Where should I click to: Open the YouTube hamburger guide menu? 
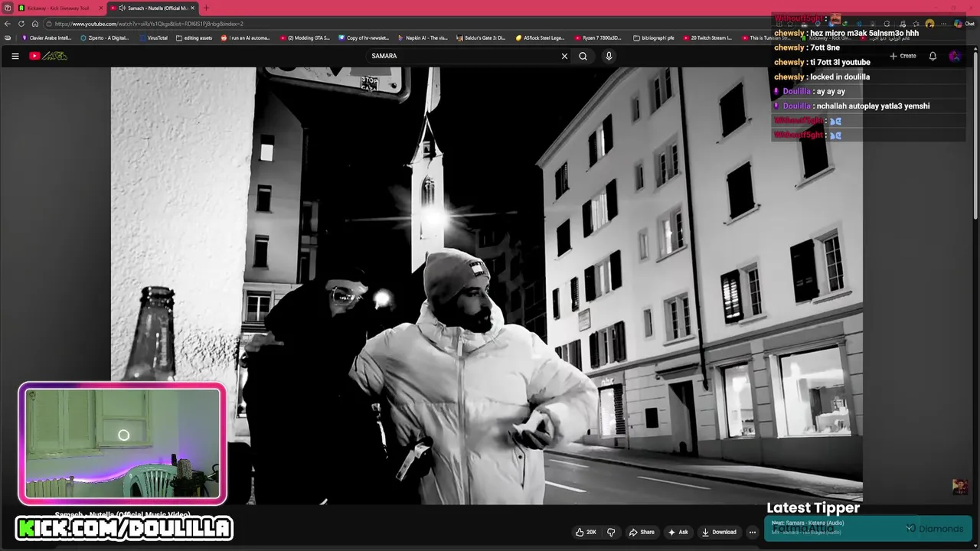pos(15,56)
